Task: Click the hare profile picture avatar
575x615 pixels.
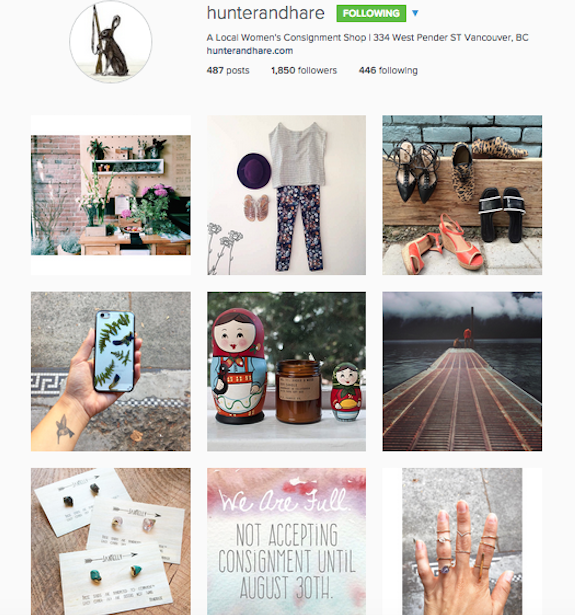Action: [x=111, y=42]
